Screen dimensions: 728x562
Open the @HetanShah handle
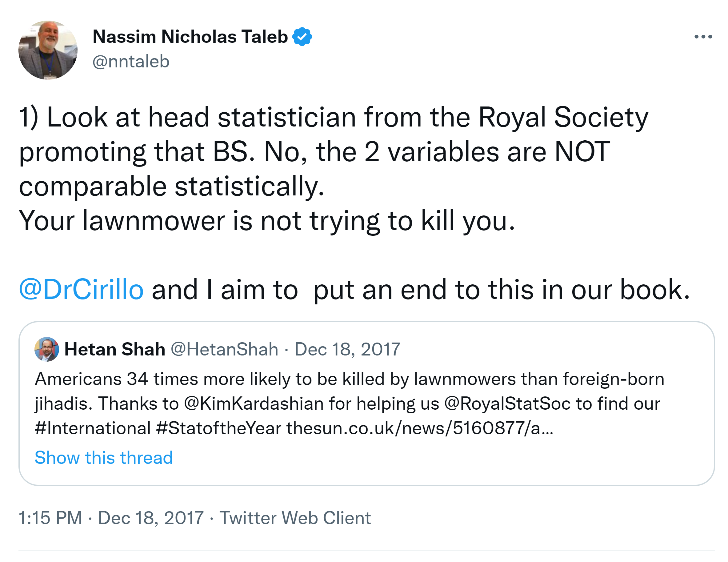click(224, 349)
